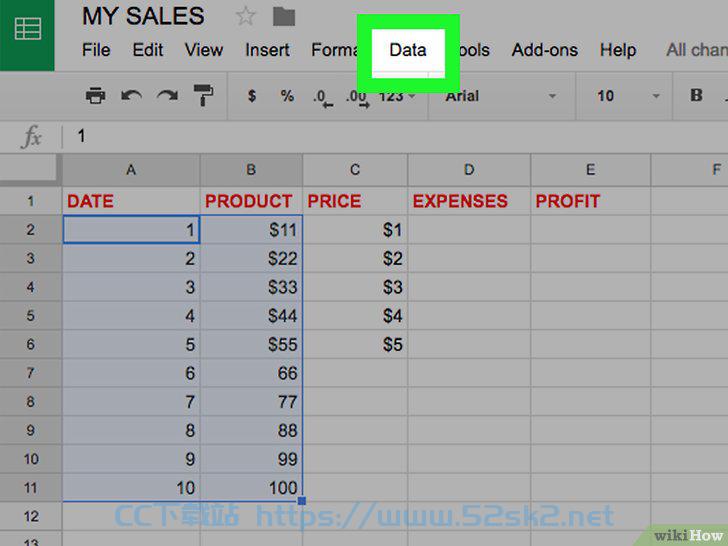The image size is (728, 546).
Task: Select the column D header
Action: click(469, 170)
